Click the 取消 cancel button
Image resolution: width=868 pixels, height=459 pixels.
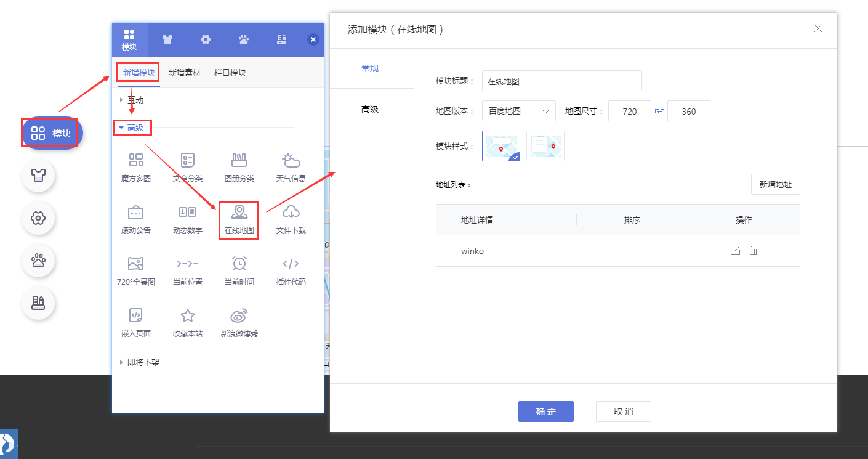[624, 412]
